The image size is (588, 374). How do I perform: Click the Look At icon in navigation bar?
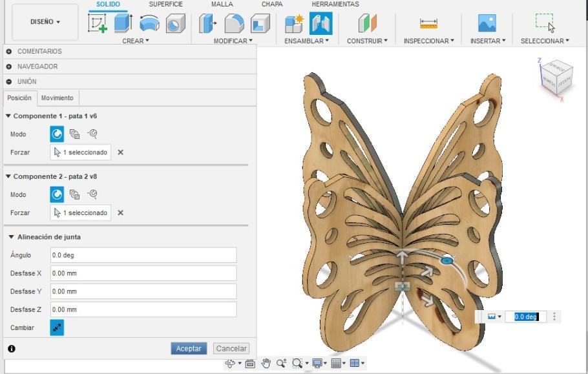pos(250,363)
